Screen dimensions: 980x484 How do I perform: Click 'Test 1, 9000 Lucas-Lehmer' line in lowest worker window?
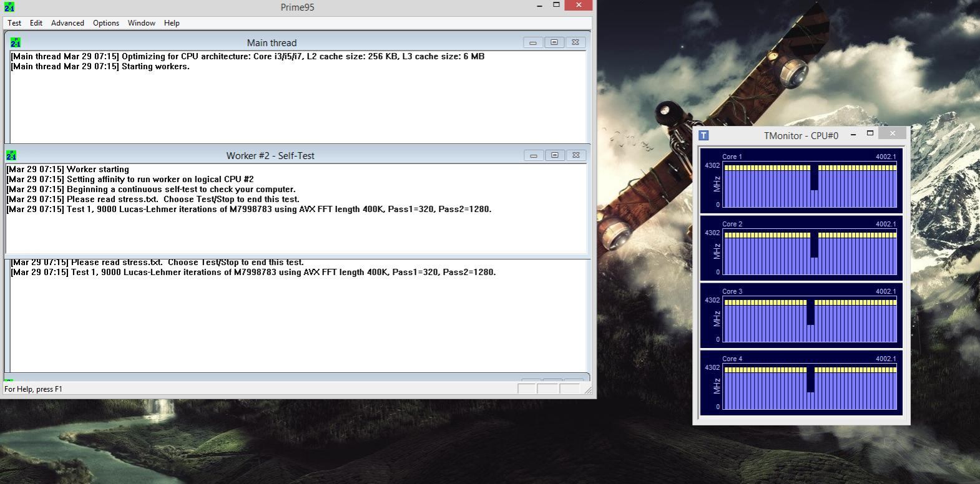(x=253, y=272)
